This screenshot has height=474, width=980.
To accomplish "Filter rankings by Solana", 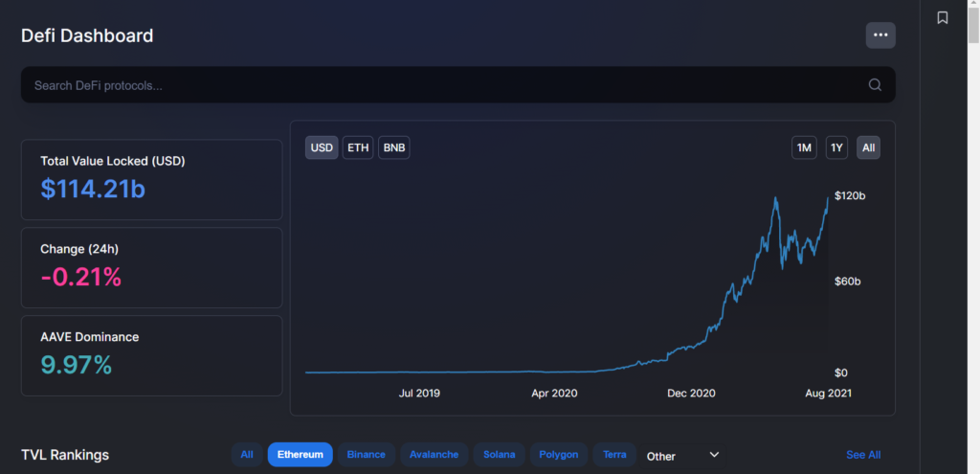I will 497,455.
